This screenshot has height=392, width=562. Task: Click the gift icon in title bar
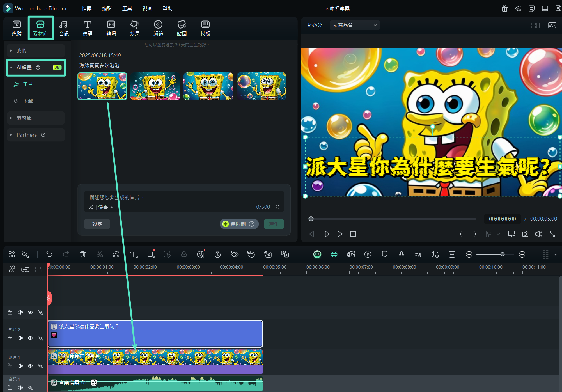click(x=504, y=8)
